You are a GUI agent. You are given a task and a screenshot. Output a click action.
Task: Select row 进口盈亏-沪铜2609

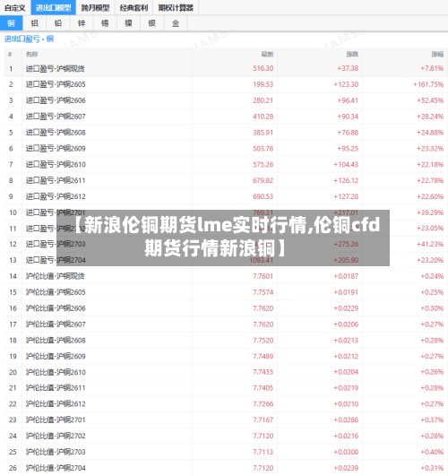(x=226, y=149)
